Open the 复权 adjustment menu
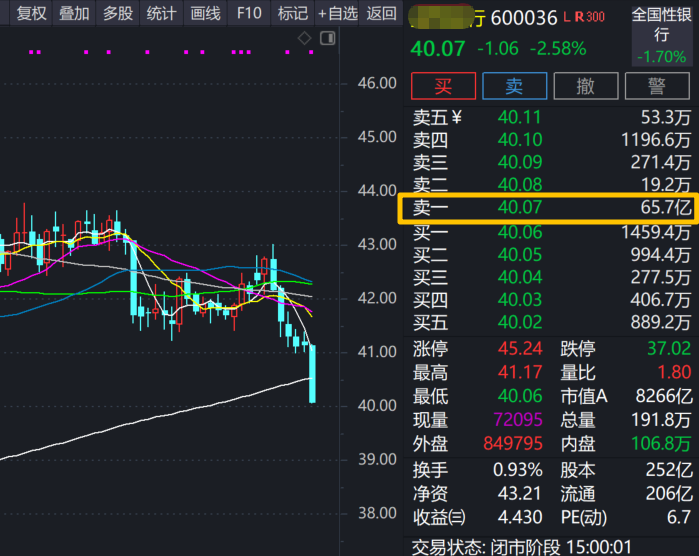The height and width of the screenshot is (556, 699). (x=31, y=13)
